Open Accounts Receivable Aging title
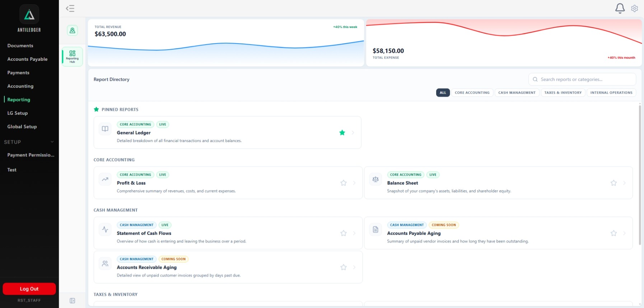The height and width of the screenshot is (308, 644). click(x=146, y=267)
